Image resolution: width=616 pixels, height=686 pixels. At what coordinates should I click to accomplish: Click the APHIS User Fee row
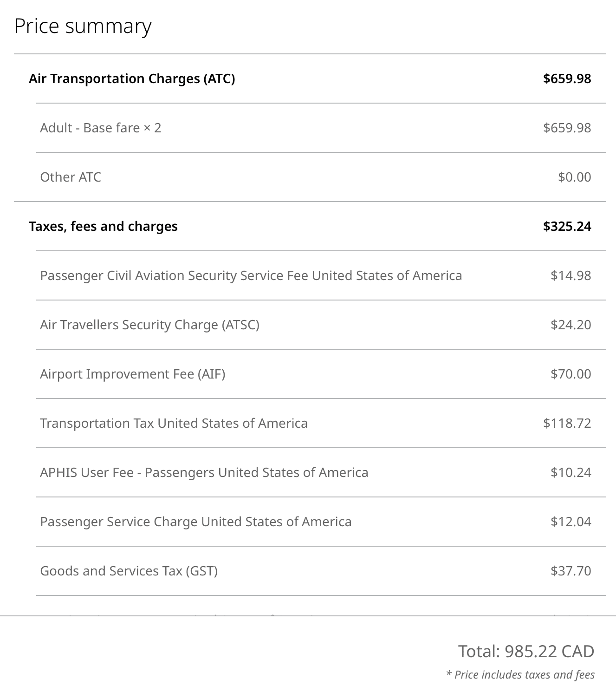(x=204, y=472)
